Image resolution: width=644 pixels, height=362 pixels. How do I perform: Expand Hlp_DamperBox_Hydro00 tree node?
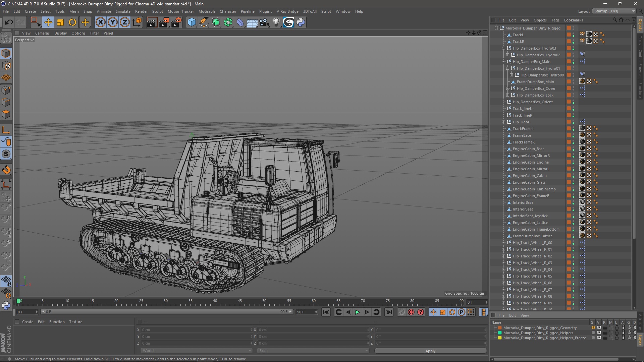(512, 75)
